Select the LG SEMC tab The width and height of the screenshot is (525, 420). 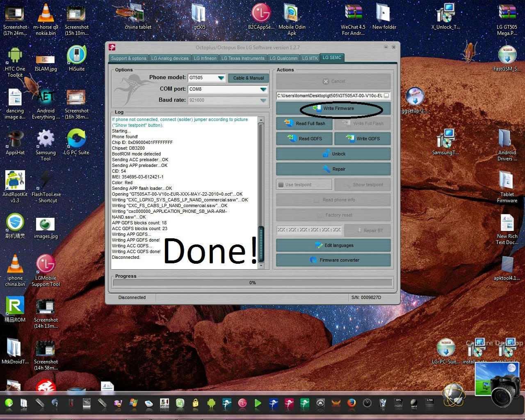click(332, 58)
